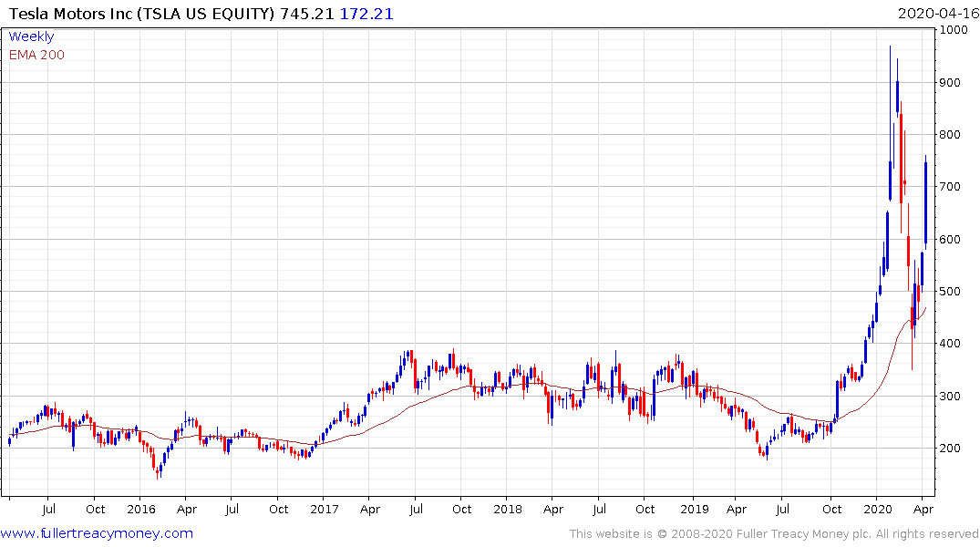This screenshot has width=980, height=547.
Task: Click the 'EMA 200' legend label
Action: pyautogui.click(x=36, y=55)
